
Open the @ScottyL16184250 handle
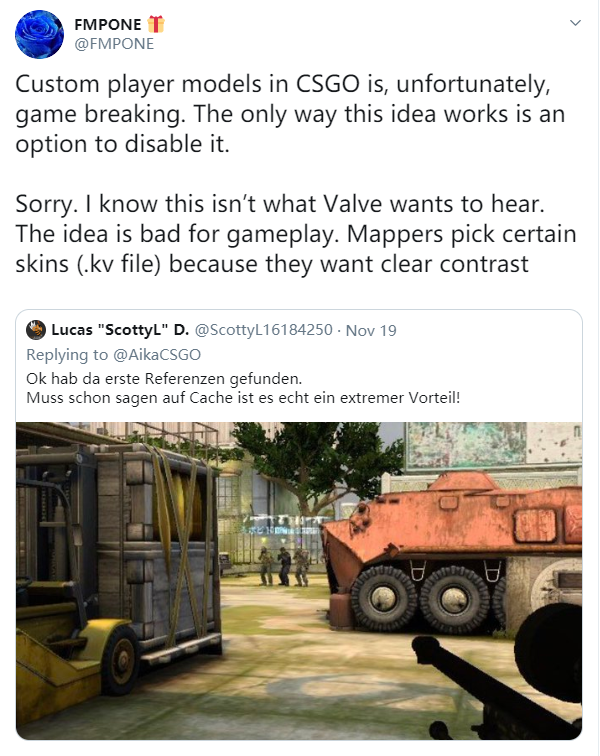(263, 330)
